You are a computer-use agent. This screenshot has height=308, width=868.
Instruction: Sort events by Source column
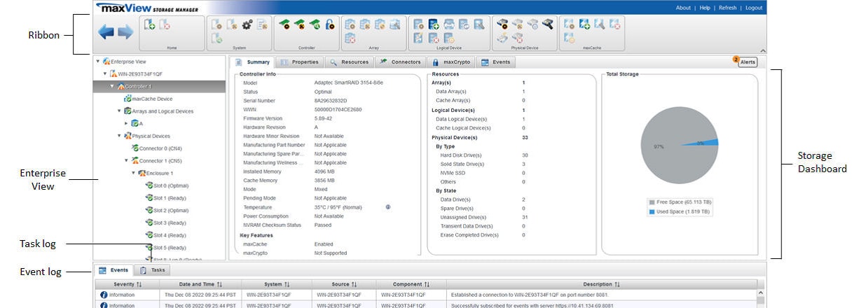point(343,284)
